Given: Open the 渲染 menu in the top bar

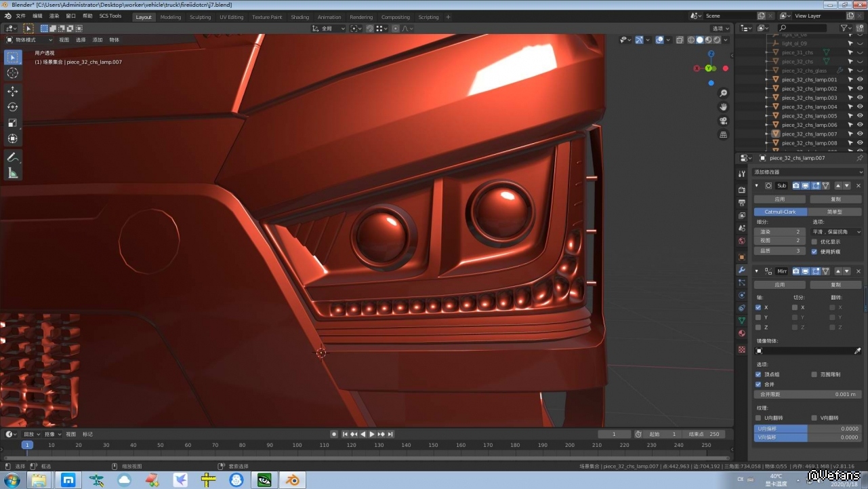Looking at the screenshot, I should click(54, 16).
